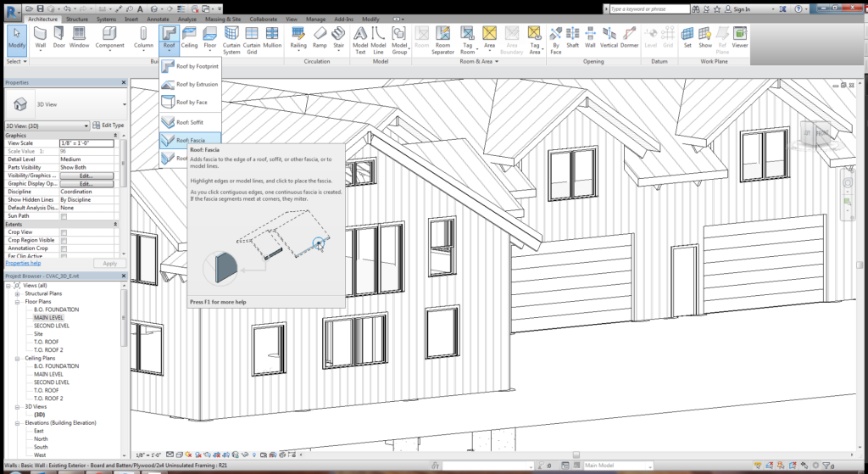Click Edit for Graphic Display Options
The height and width of the screenshot is (474, 868).
click(x=86, y=183)
